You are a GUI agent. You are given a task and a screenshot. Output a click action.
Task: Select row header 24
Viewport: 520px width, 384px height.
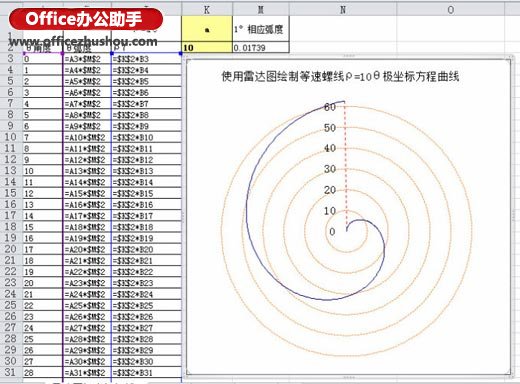coord(11,294)
